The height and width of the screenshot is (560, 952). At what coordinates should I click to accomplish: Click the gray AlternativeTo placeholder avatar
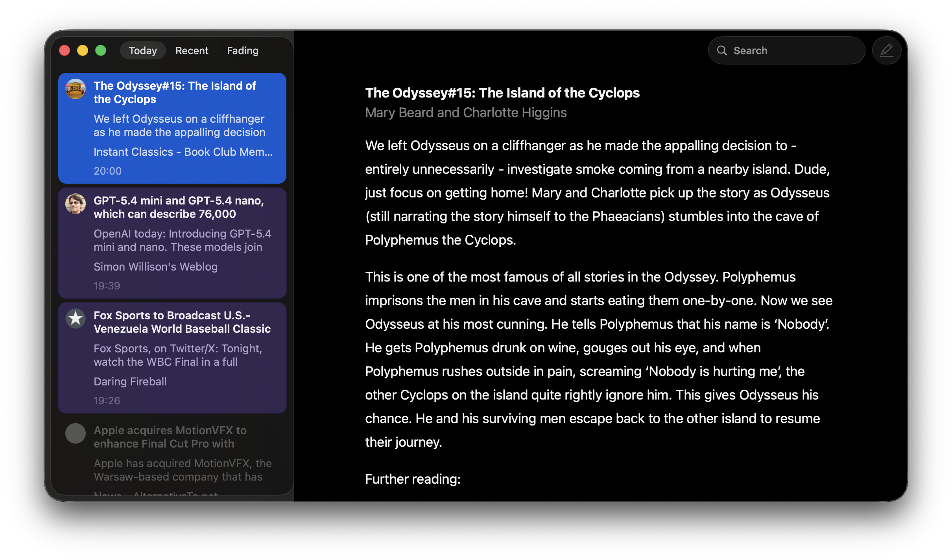[x=76, y=433]
